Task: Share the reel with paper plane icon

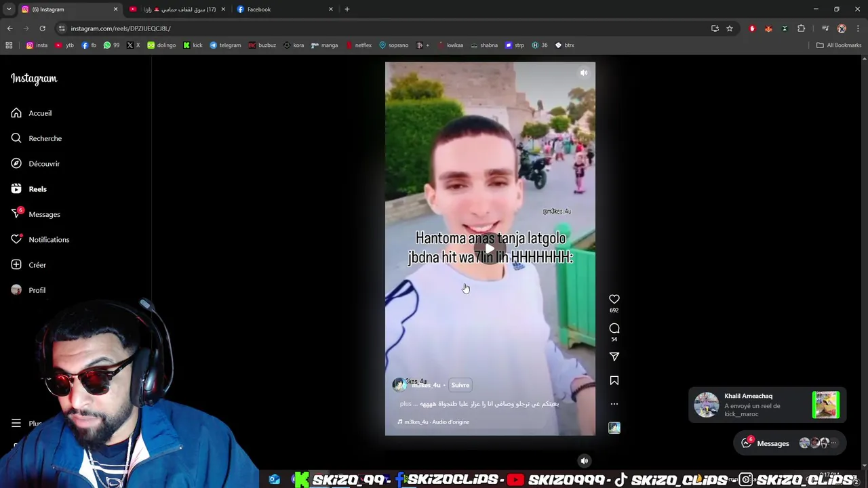Action: click(614, 357)
